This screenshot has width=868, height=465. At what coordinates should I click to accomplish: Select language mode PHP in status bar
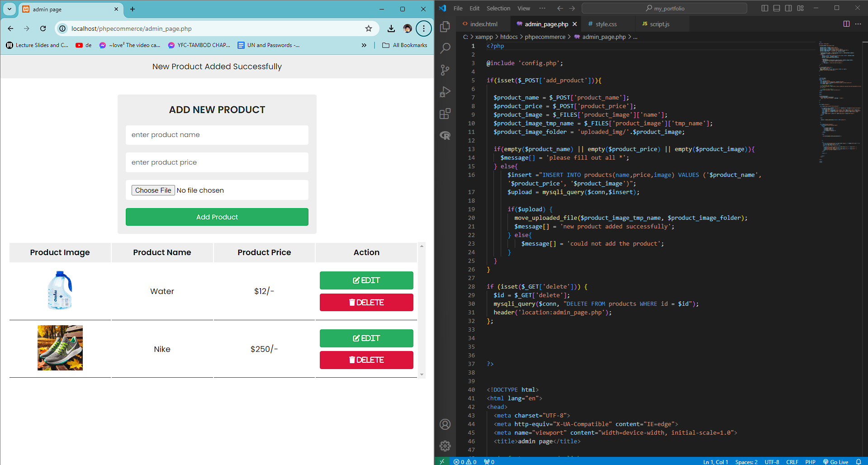811,461
